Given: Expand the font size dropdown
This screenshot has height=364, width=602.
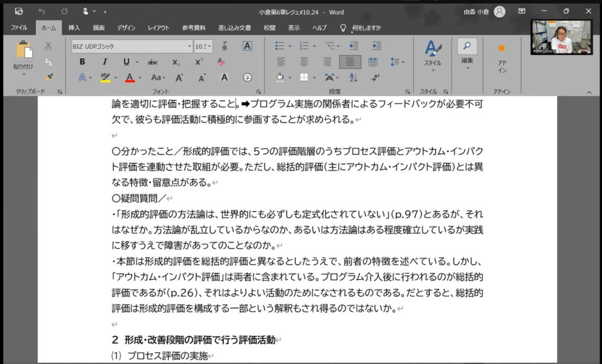Looking at the screenshot, I should click(210, 46).
